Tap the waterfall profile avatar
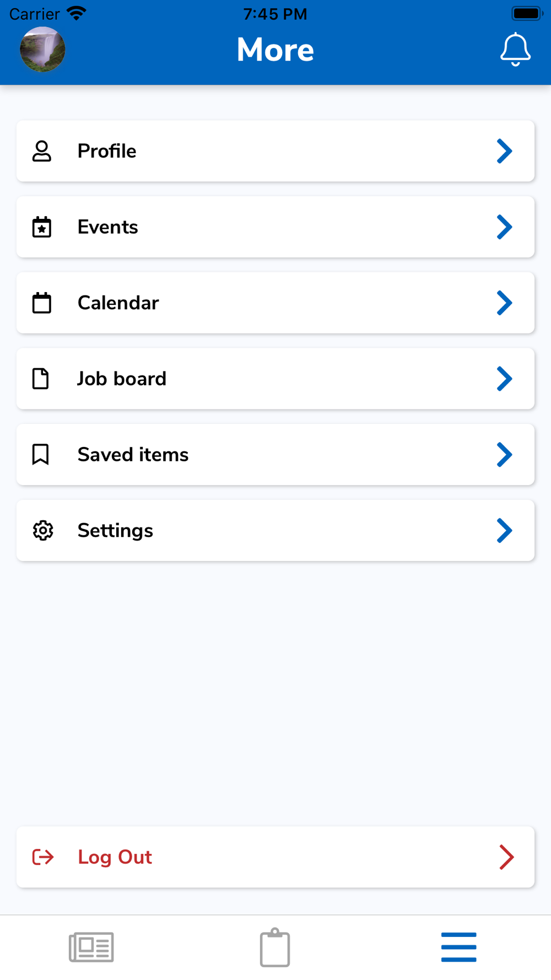This screenshot has height=980, width=551. 42,50
